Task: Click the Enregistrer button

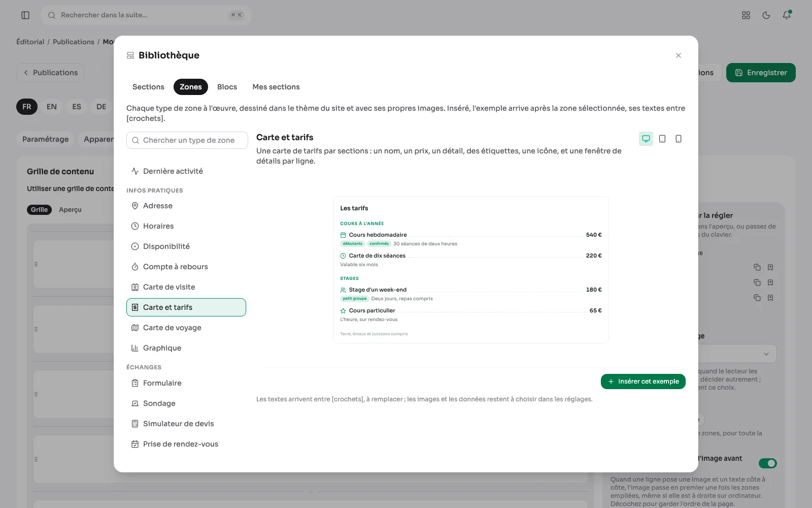Action: point(761,73)
